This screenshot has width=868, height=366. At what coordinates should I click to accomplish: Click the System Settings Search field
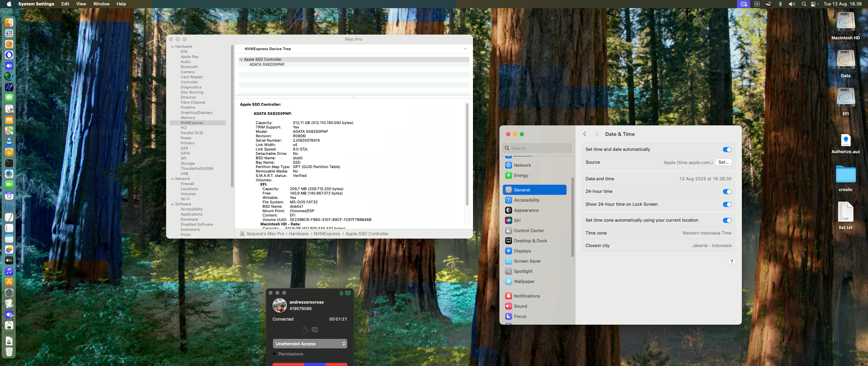537,148
